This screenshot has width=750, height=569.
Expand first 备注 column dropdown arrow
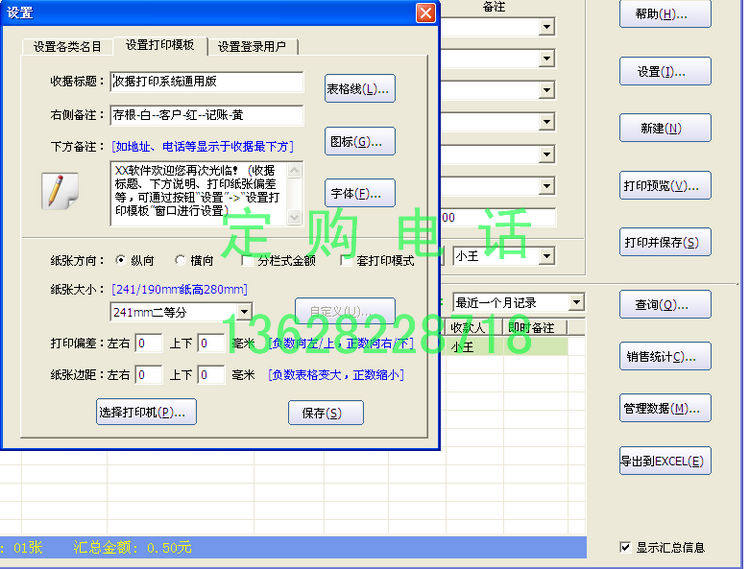(547, 27)
